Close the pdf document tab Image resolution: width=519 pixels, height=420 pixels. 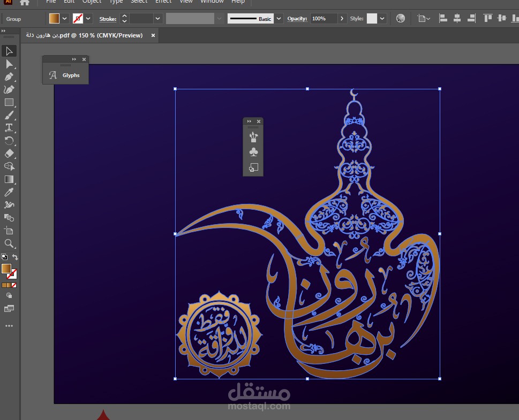153,35
